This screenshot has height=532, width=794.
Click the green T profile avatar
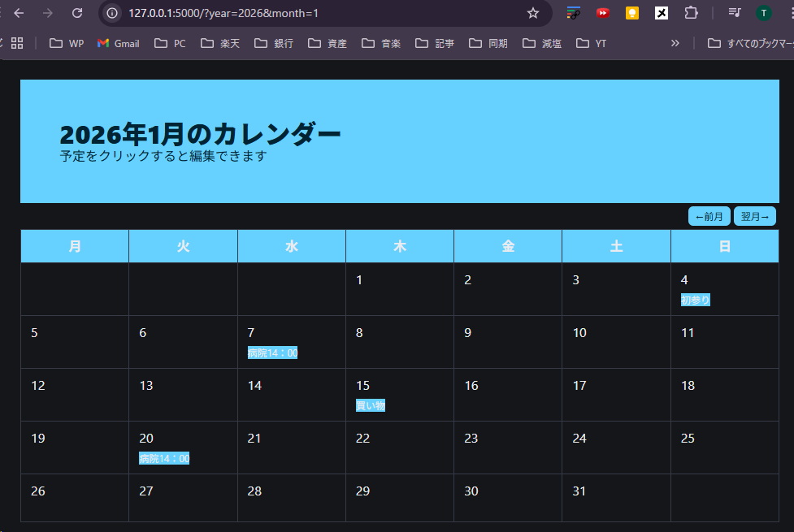tap(763, 13)
